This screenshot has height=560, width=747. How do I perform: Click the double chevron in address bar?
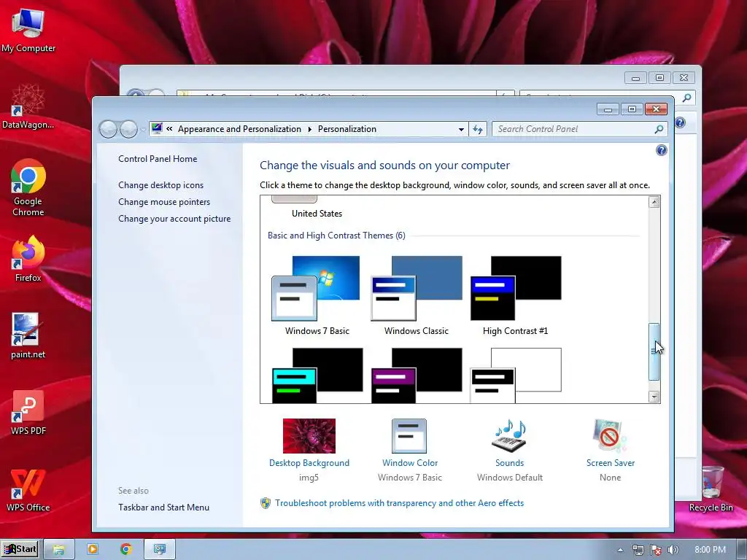click(x=169, y=128)
